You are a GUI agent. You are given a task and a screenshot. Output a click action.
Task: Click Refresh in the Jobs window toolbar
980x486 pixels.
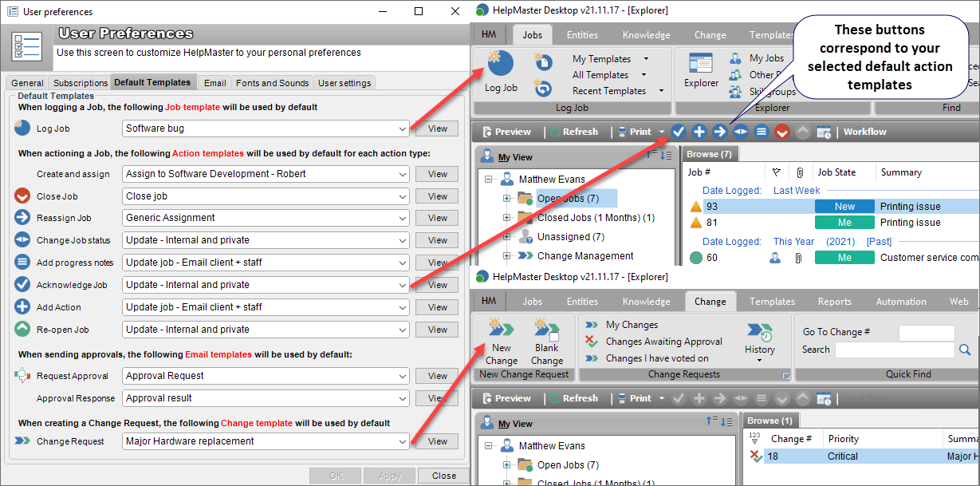pos(573,132)
